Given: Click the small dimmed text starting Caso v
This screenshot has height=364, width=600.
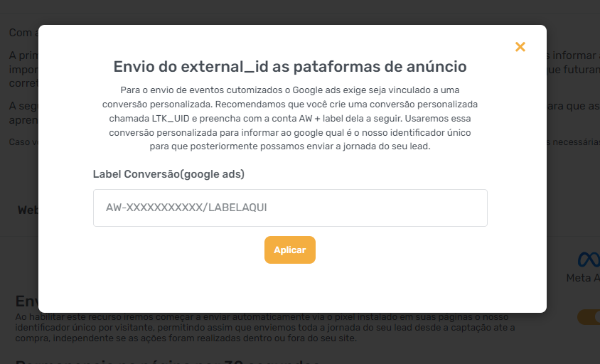Looking at the screenshot, I should (x=23, y=142).
